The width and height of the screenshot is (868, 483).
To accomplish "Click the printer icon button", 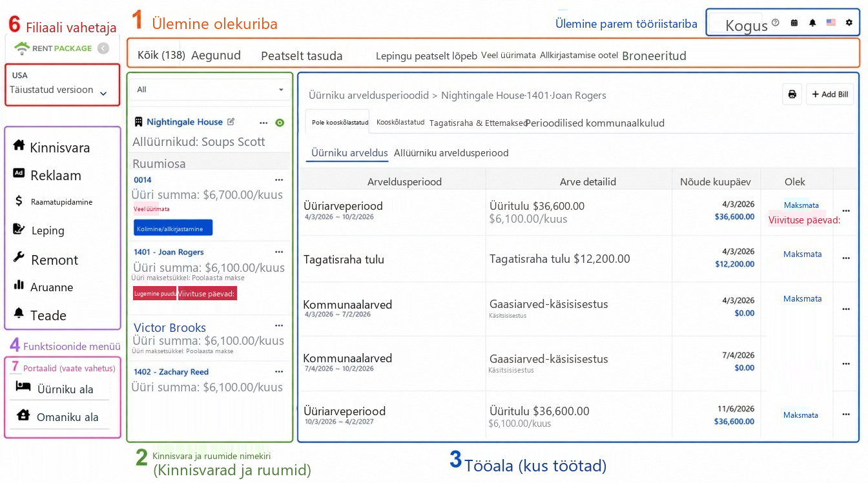I will pos(792,94).
